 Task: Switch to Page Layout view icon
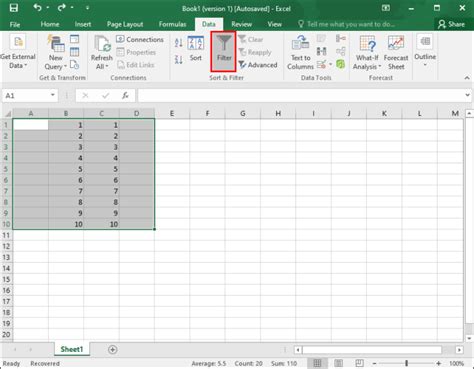[x=338, y=363]
